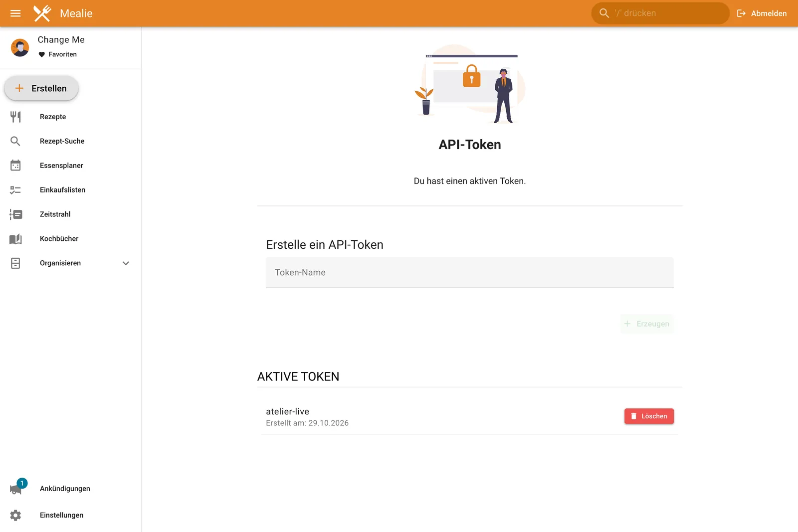Click the Mealie fork and knife logo
This screenshot has width=798, height=532.
42,13
